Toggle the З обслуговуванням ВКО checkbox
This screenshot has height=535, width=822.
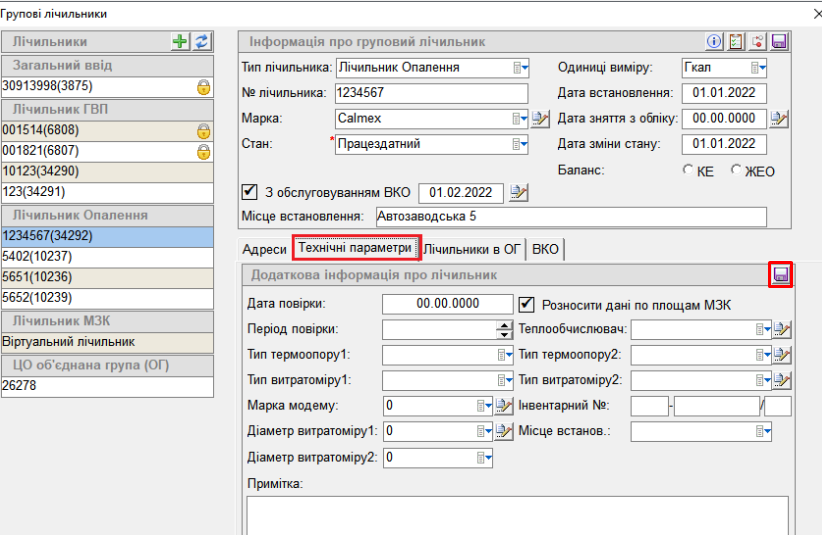(x=250, y=192)
